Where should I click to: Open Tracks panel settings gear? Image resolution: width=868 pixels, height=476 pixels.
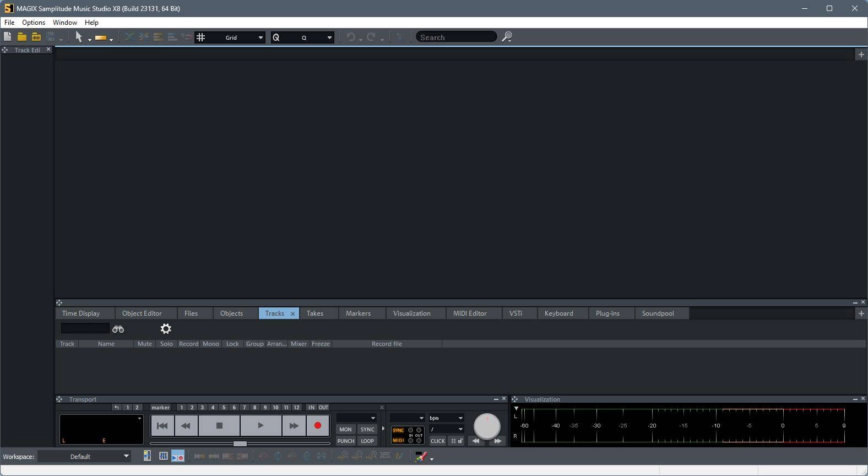click(x=166, y=329)
